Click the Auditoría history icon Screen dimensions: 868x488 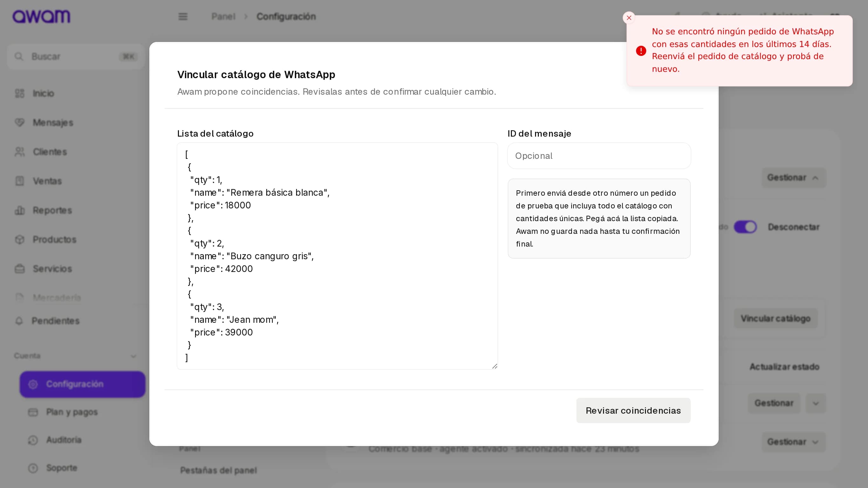pyautogui.click(x=33, y=440)
